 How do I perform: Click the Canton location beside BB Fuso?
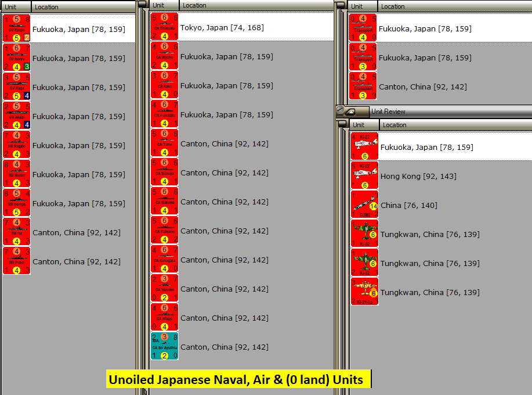77,261
